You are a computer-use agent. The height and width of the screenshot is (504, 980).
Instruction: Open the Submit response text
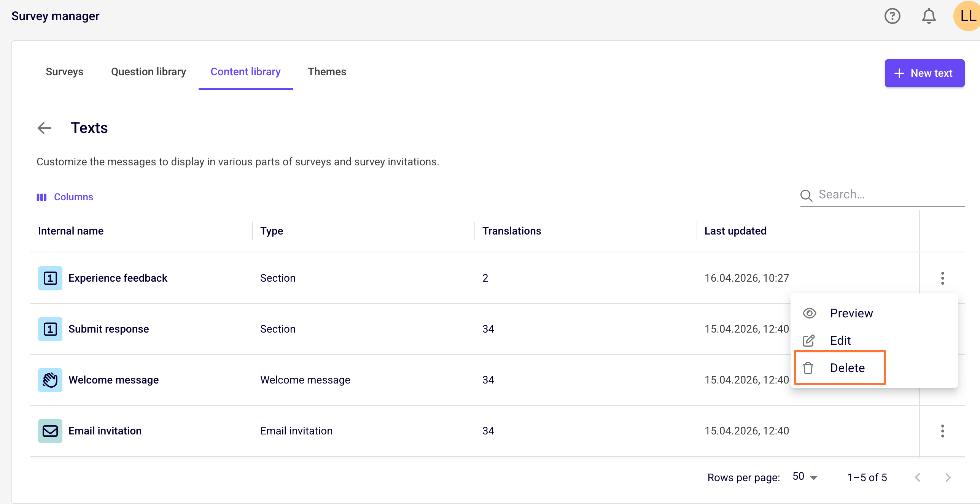coord(108,329)
